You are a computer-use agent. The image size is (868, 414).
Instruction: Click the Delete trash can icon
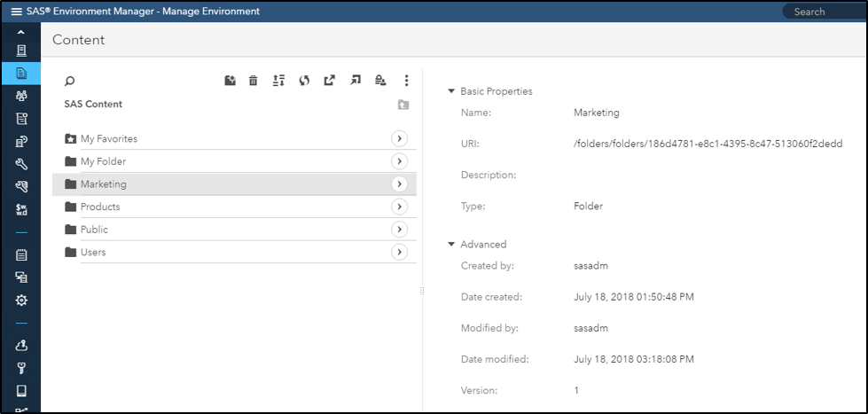click(x=254, y=81)
